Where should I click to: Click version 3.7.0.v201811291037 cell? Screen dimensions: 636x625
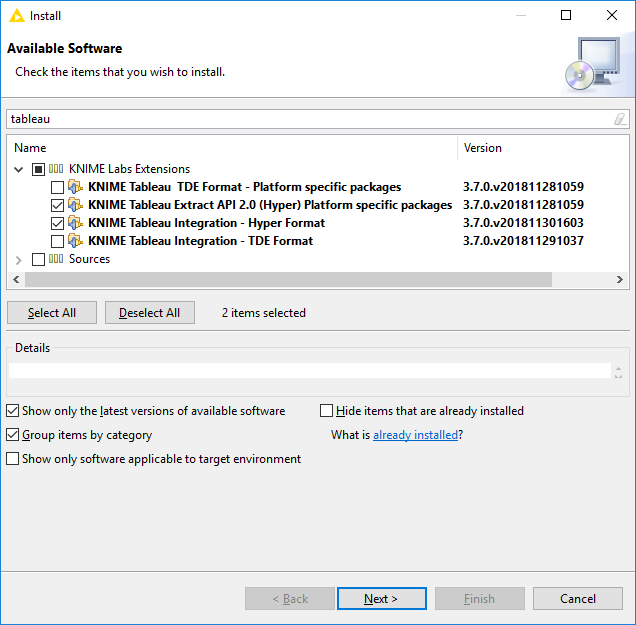pos(523,241)
